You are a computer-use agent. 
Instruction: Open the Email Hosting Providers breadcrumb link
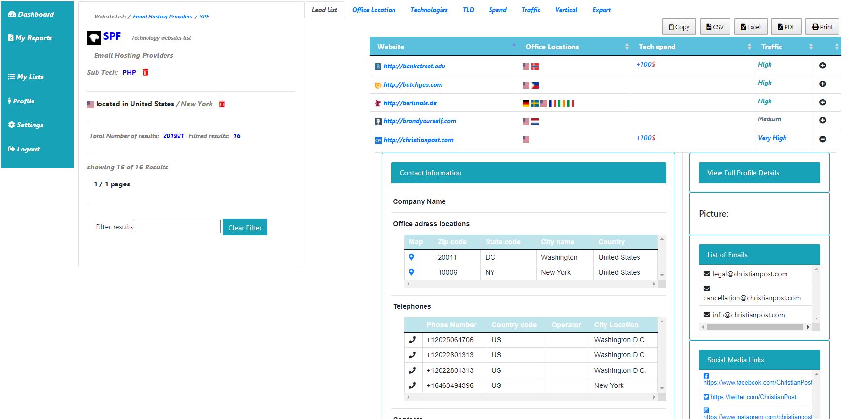(x=163, y=17)
